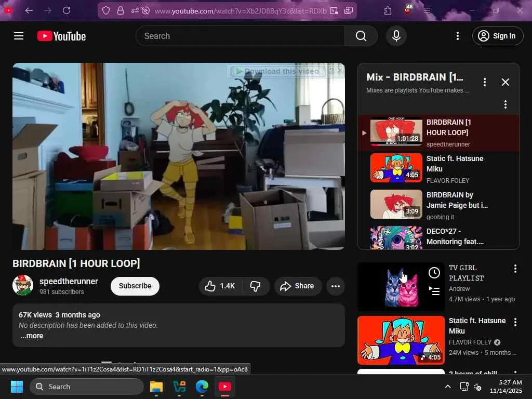Open the browser application menu
This screenshot has height=399, width=532.
tap(427, 10)
